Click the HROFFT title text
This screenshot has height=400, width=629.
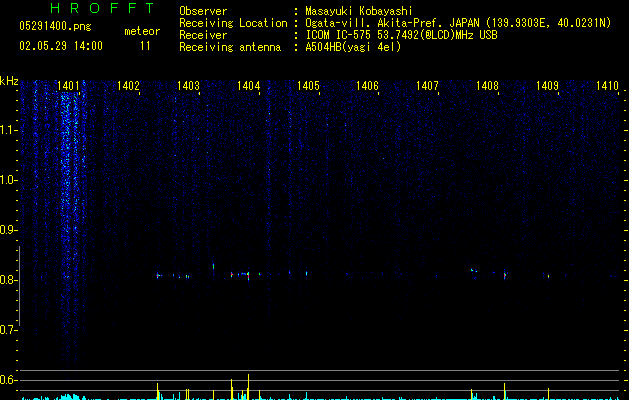[102, 8]
